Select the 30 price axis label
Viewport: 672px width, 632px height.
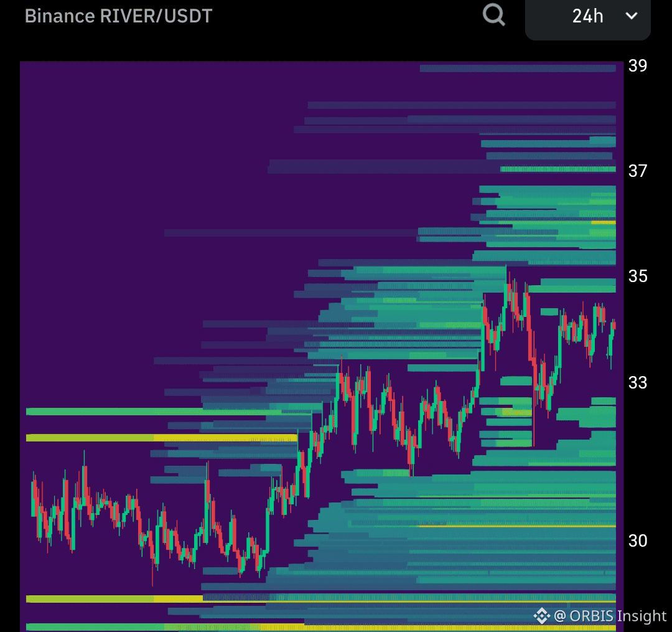pos(638,542)
